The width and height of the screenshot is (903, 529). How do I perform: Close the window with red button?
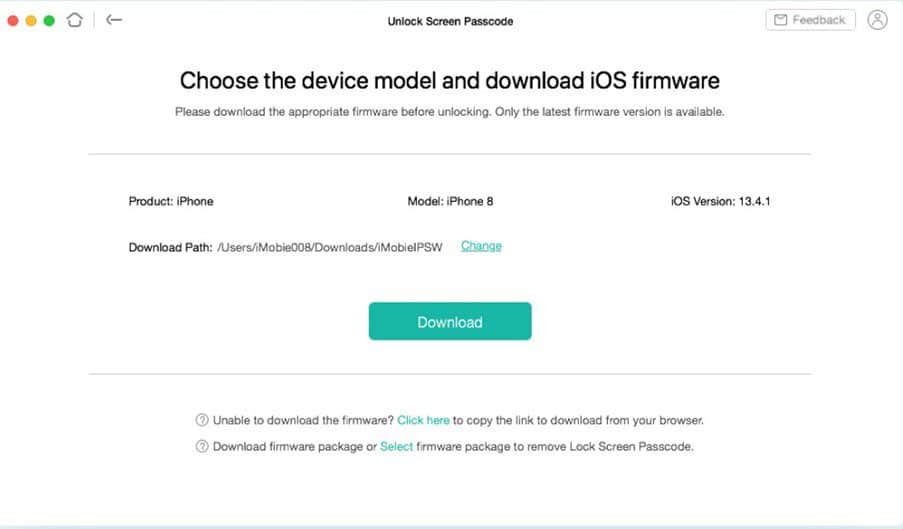(13, 21)
